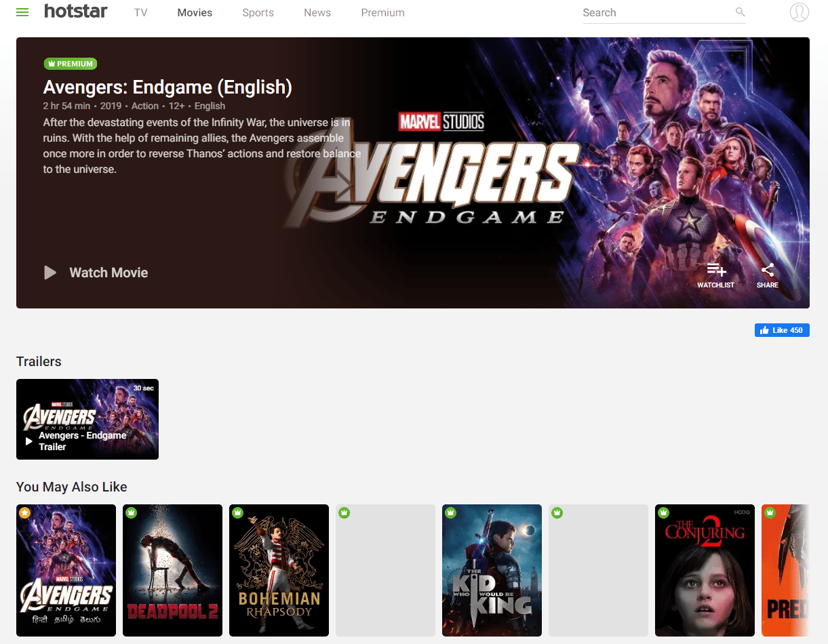Click the star badge on Avengers poster
The height and width of the screenshot is (644, 828).
24,512
